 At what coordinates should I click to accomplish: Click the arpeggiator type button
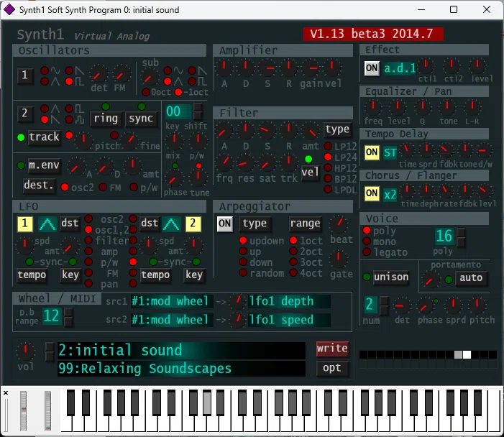click(255, 224)
